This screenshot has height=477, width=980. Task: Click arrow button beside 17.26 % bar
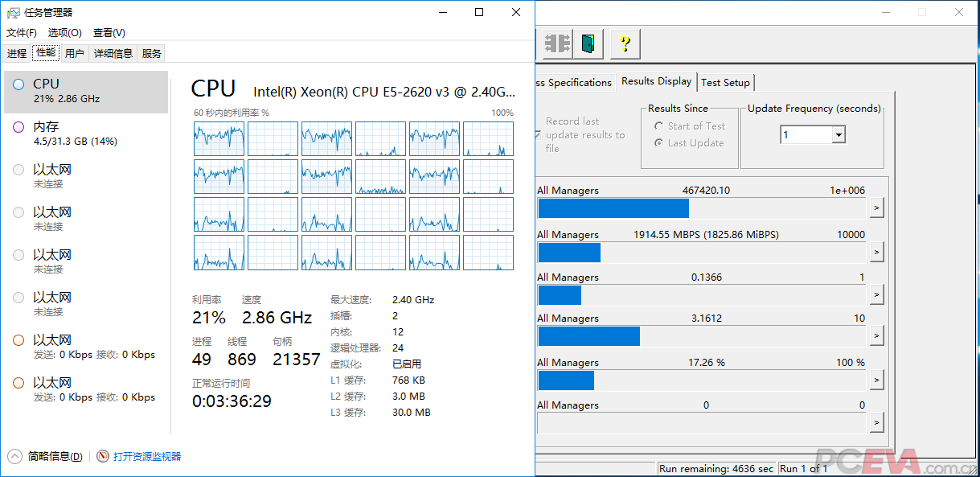876,380
